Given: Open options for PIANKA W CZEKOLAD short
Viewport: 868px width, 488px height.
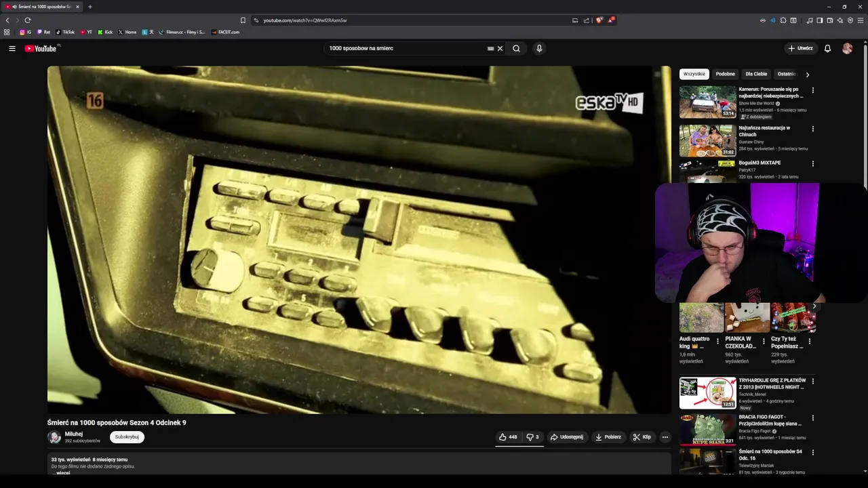Looking at the screenshot, I should tap(764, 341).
